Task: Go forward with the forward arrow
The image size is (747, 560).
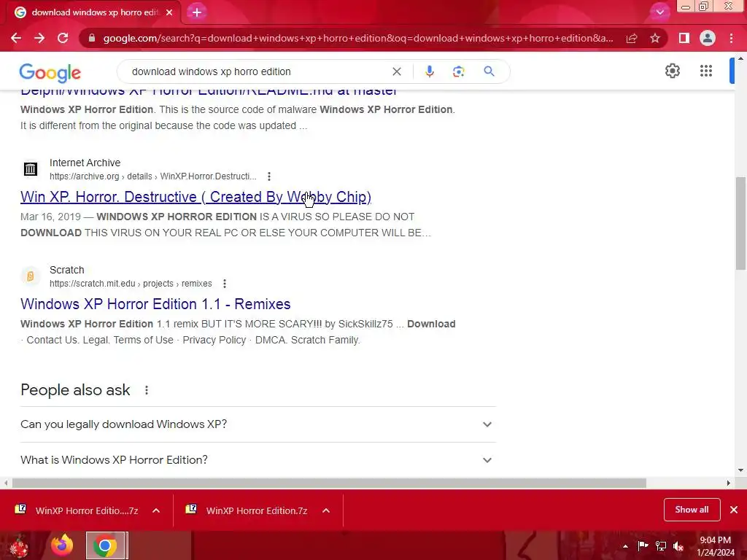Action: 39,38
